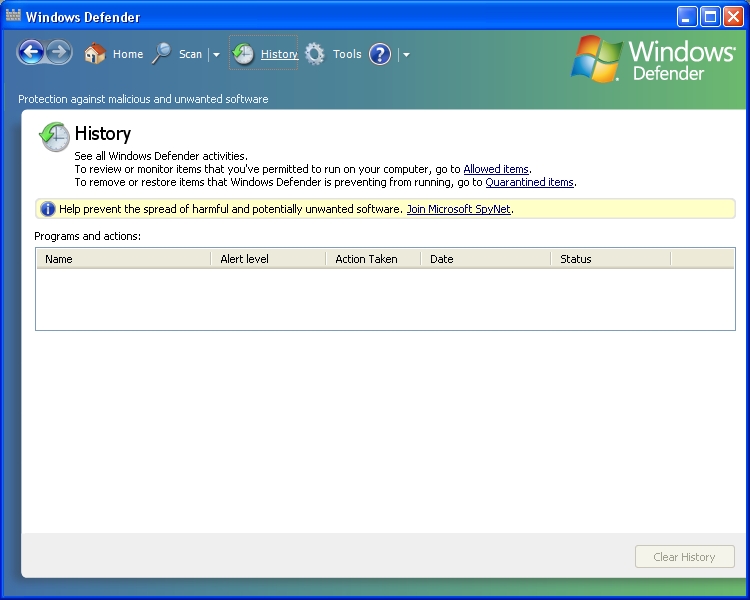Select the Scan toolbar label
The image size is (750, 600).
coord(190,54)
